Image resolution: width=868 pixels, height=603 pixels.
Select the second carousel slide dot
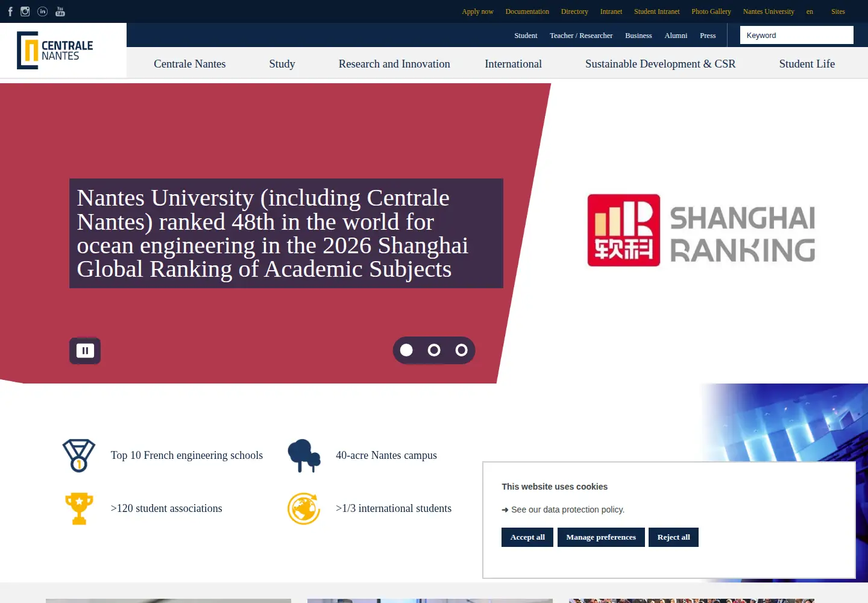[x=434, y=350]
